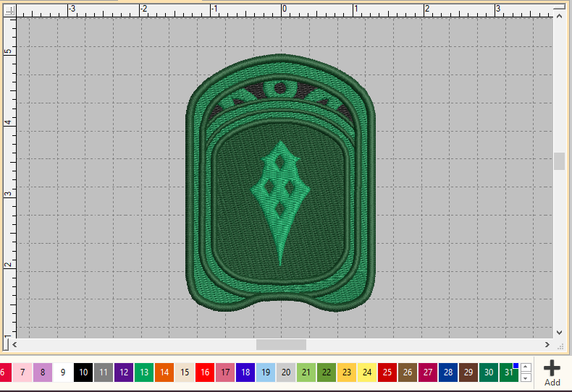Select color swatch 22 olive green
Screen dimensions: 572x392
327,372
